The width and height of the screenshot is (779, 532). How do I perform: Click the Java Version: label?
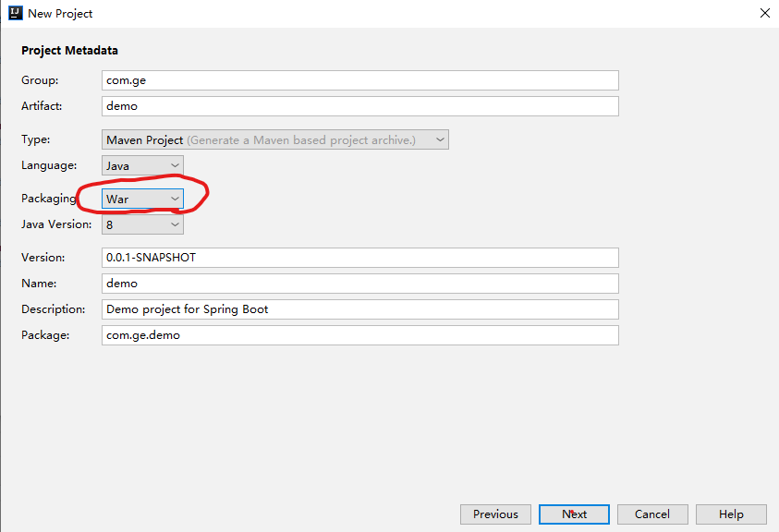(x=56, y=224)
